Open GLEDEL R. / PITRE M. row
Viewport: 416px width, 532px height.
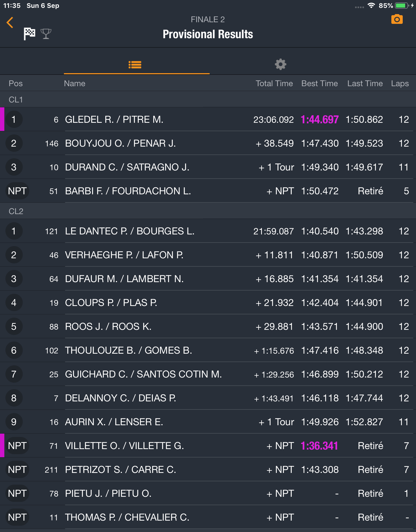click(x=114, y=120)
